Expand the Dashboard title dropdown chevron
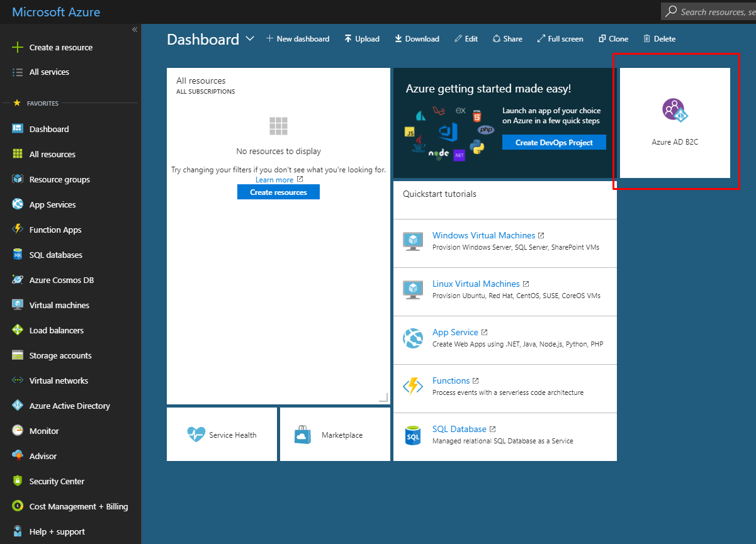 250,39
